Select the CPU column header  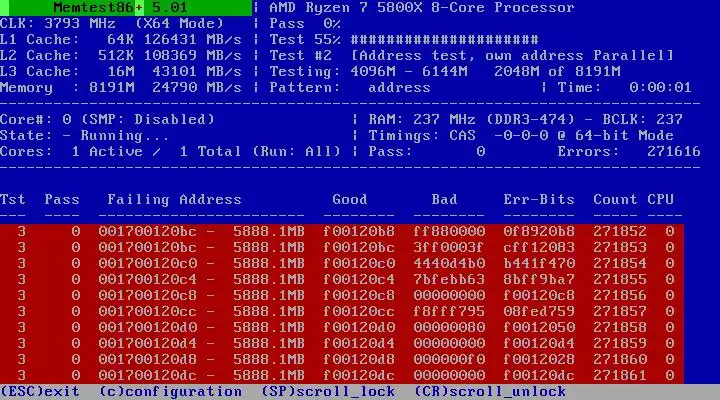tap(660, 199)
